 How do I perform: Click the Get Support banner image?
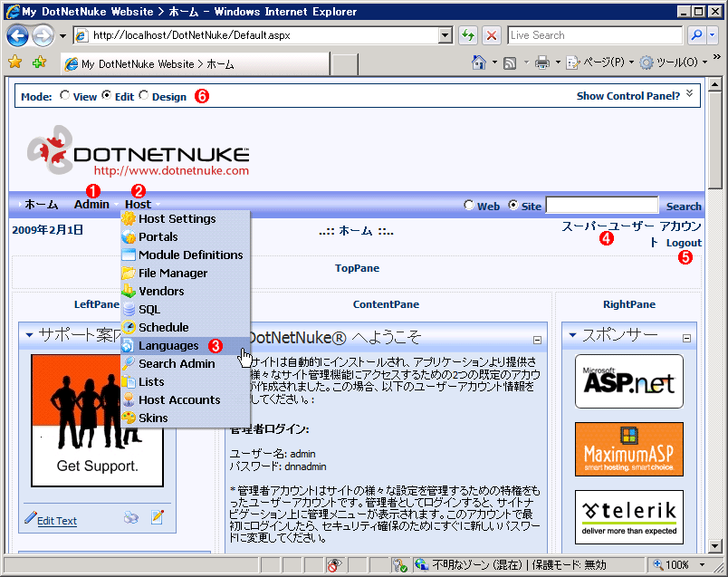(x=98, y=420)
